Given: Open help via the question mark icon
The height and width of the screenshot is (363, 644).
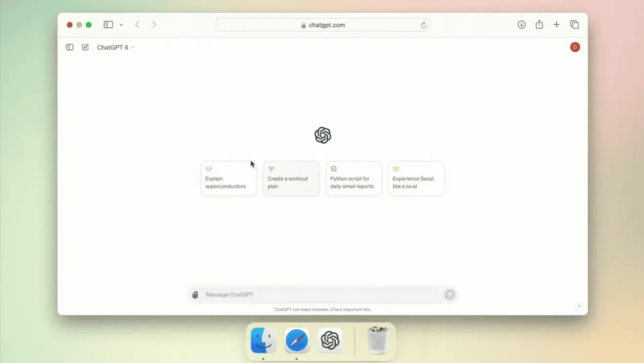Looking at the screenshot, I should click(579, 307).
